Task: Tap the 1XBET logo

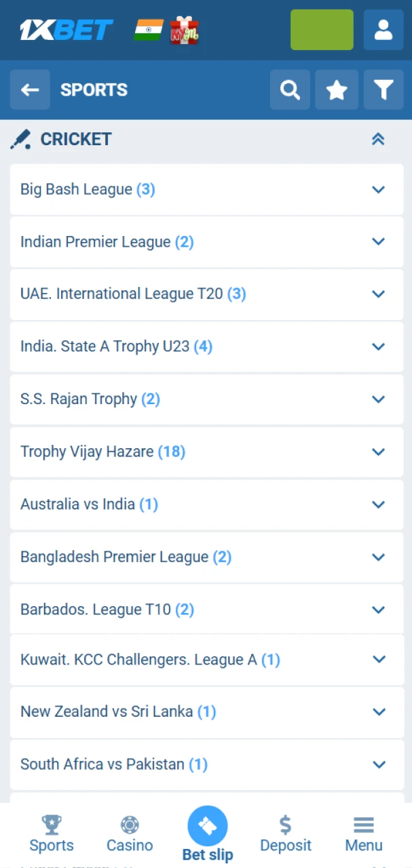Action: (66, 30)
